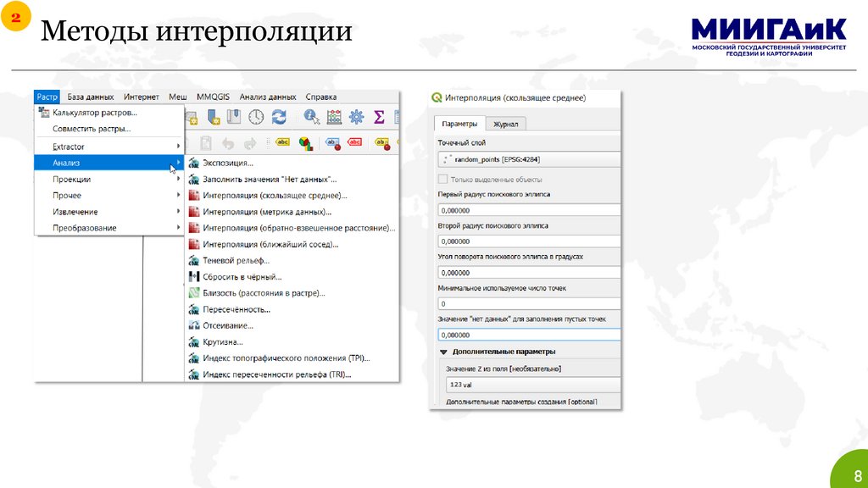The height and width of the screenshot is (488, 868).
Task: Open the Интернет menu
Action: [142, 97]
